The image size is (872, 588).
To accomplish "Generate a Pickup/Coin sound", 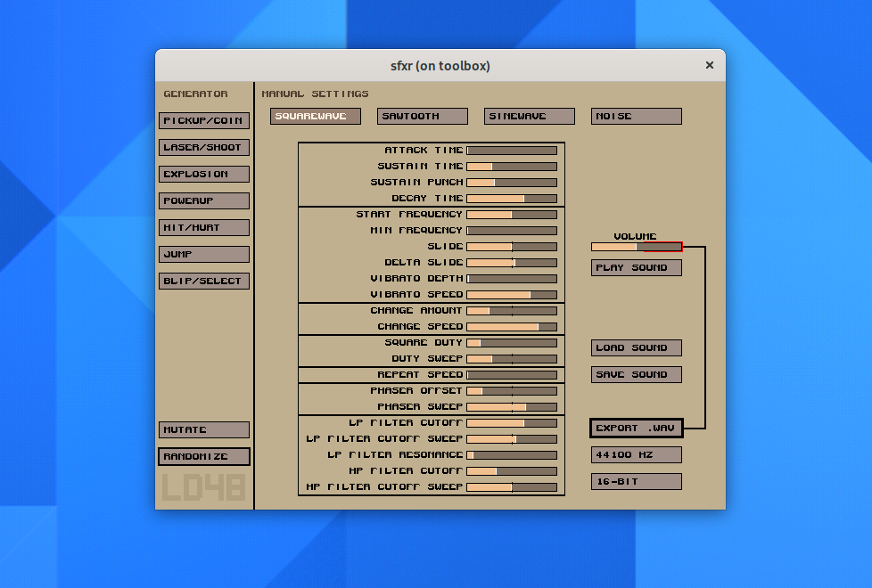I will [x=204, y=121].
